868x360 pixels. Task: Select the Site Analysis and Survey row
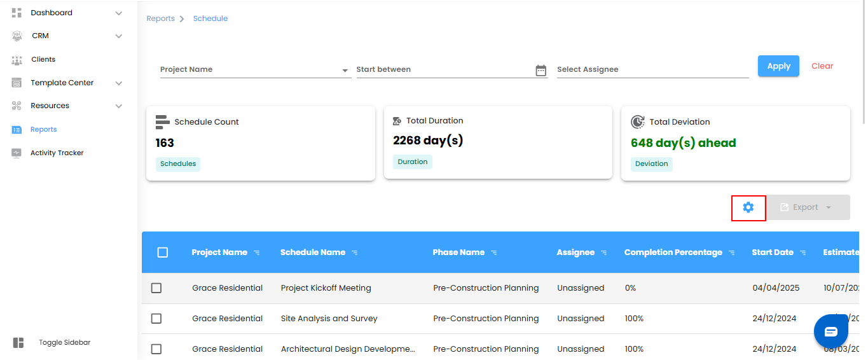point(156,319)
